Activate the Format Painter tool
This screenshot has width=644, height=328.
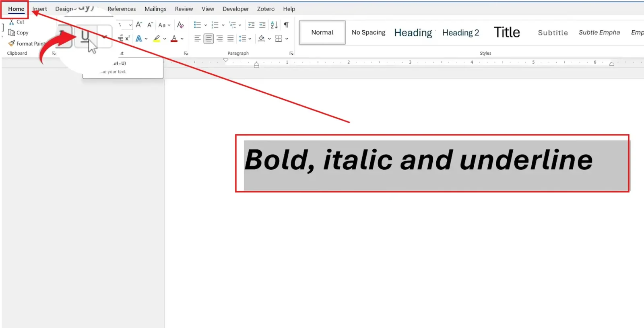(x=27, y=44)
